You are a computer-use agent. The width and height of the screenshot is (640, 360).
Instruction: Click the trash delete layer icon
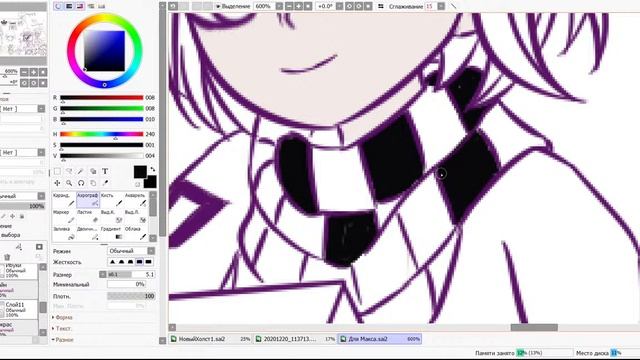[7, 257]
